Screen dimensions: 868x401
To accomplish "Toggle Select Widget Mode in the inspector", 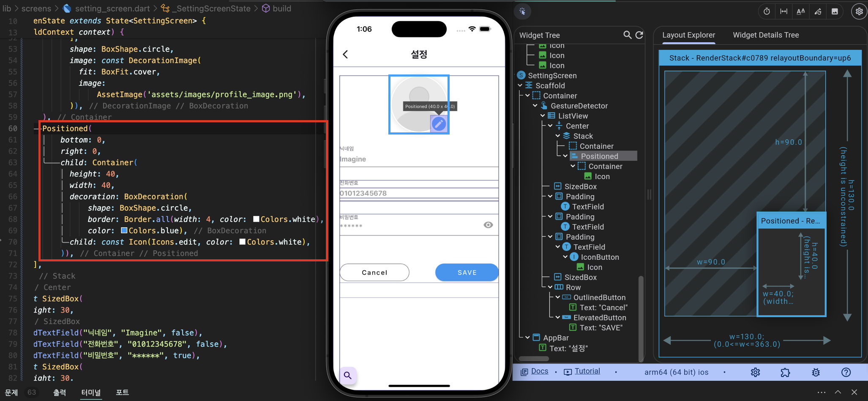I will click(x=523, y=11).
